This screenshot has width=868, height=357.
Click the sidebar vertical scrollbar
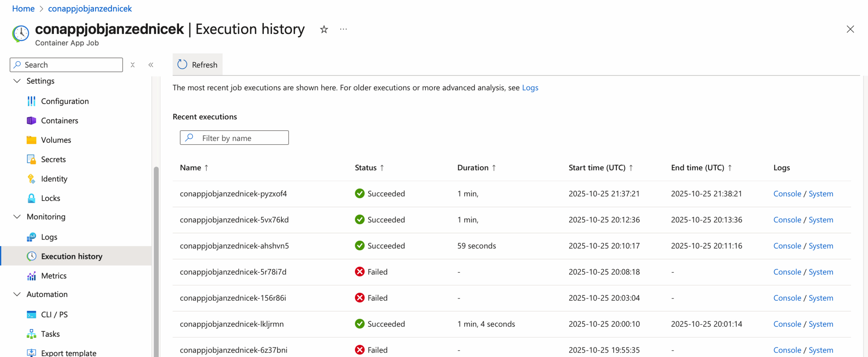pos(156,258)
